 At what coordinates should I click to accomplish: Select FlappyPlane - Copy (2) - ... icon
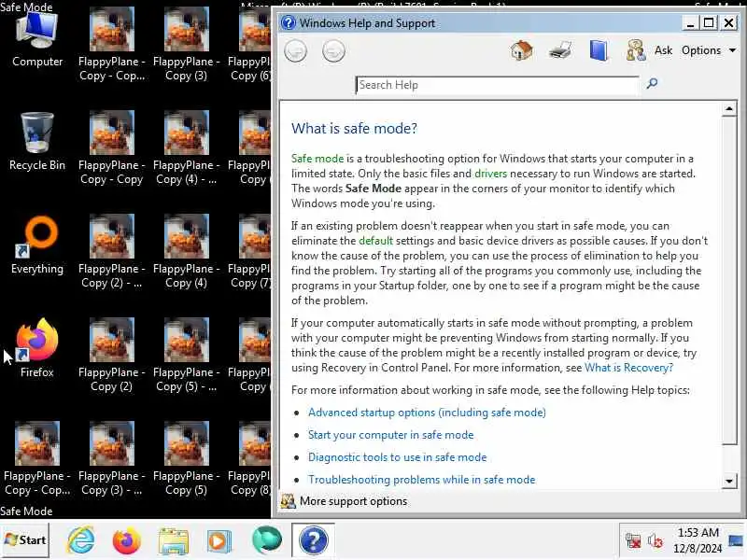click(x=111, y=251)
